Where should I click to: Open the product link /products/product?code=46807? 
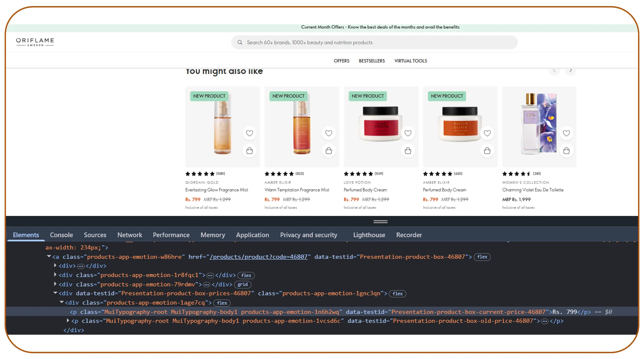pyautogui.click(x=259, y=257)
